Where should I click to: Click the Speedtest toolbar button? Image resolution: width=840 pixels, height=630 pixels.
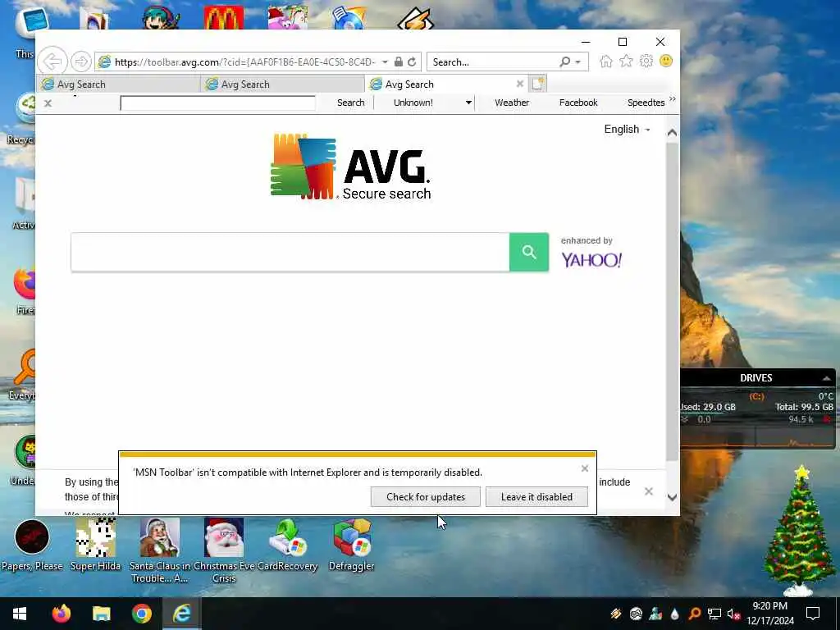tap(646, 103)
